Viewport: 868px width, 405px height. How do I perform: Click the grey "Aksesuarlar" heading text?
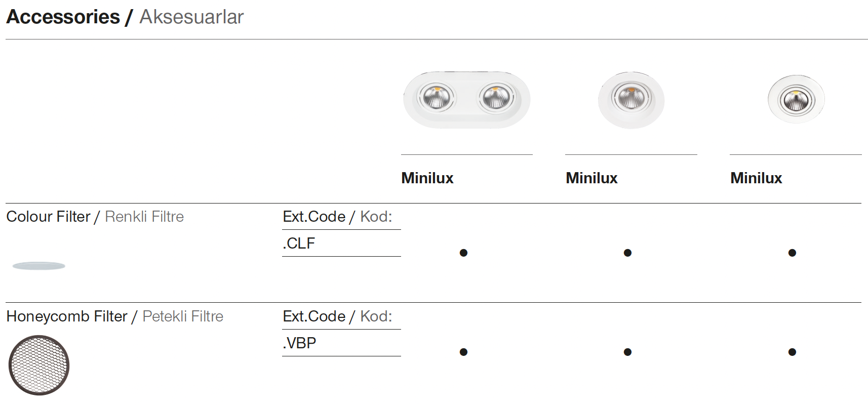pos(191,17)
